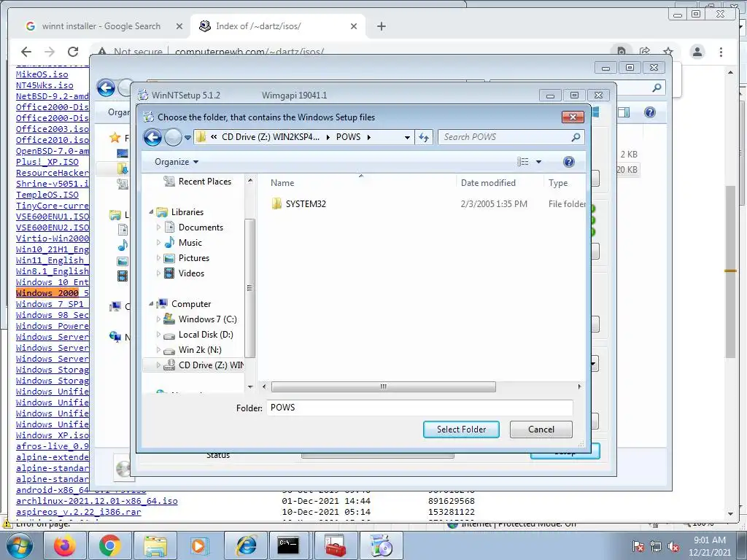Open Windows Explorer from the taskbar
The height and width of the screenshot is (560, 747).
[x=155, y=545]
